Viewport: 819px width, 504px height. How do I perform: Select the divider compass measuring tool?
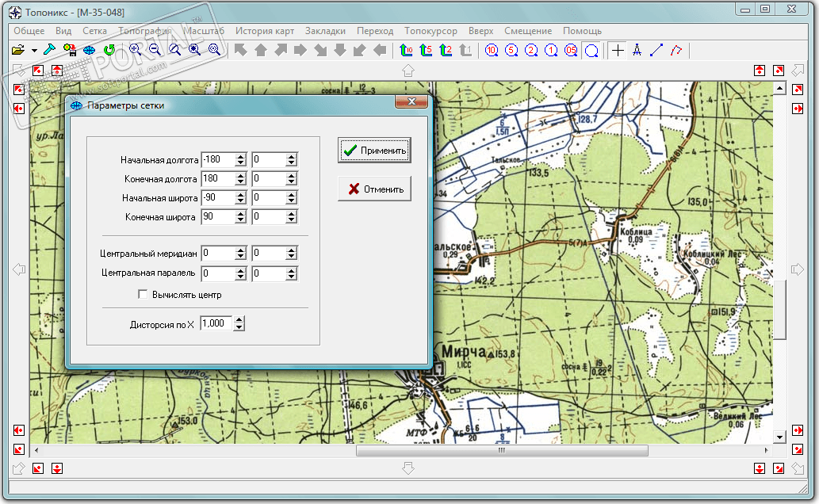tap(637, 50)
